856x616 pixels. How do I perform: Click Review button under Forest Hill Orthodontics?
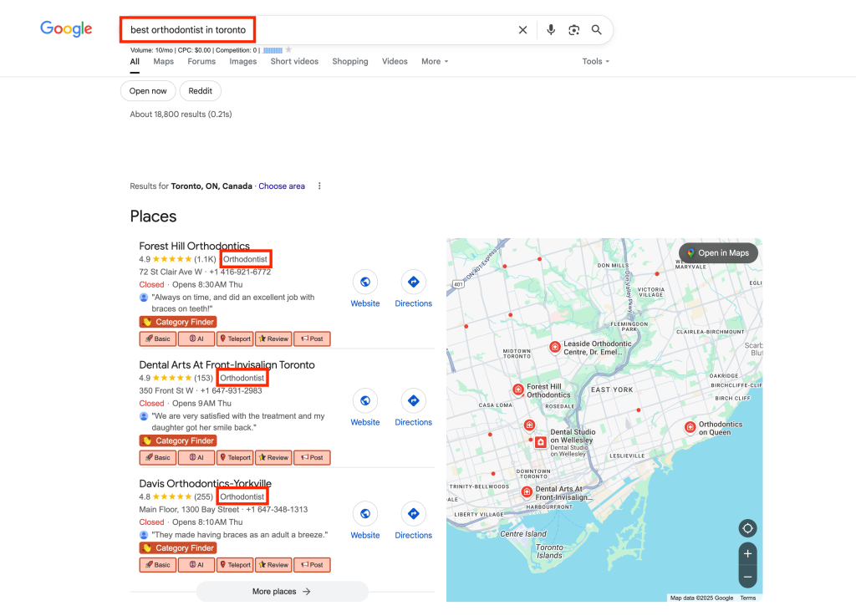pyautogui.click(x=273, y=339)
